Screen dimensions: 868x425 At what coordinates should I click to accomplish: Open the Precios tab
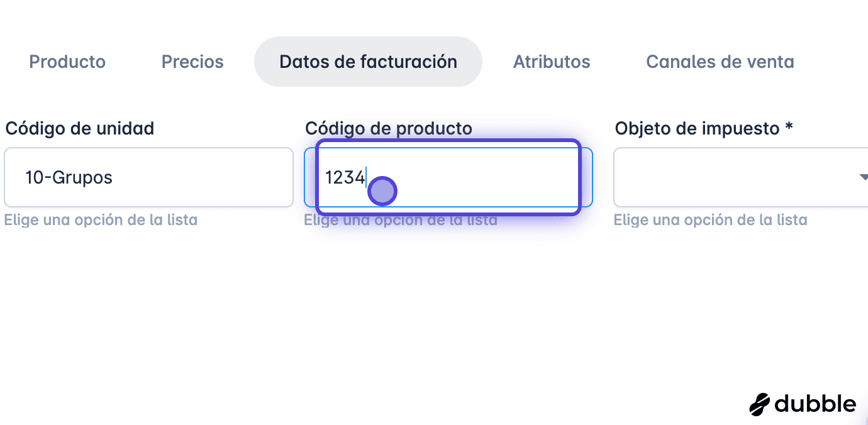click(x=192, y=62)
